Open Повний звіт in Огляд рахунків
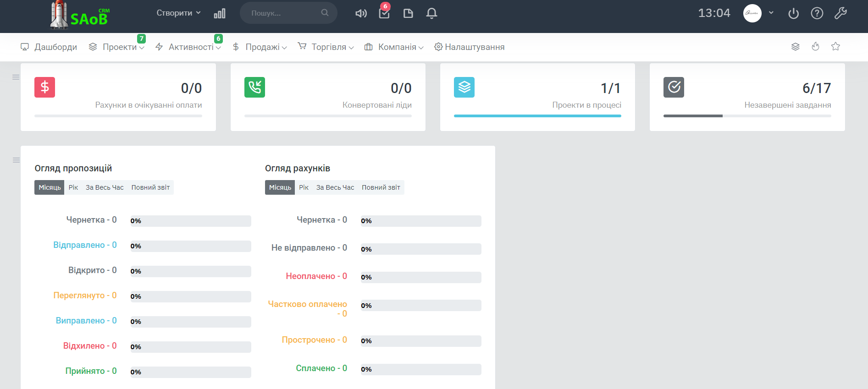Viewport: 868px width, 389px height. point(381,187)
